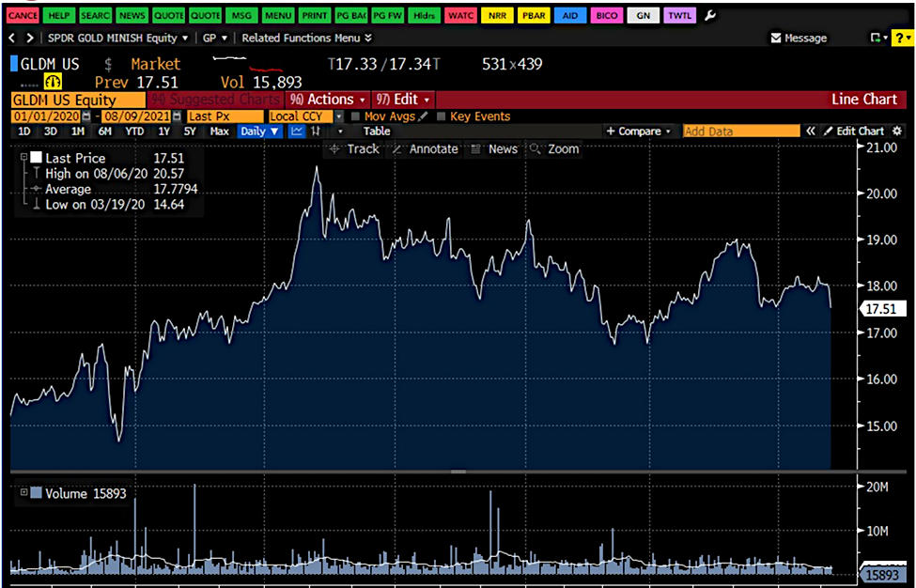The image size is (916, 588).
Task: Open the GP function dropdown
Action: click(215, 38)
